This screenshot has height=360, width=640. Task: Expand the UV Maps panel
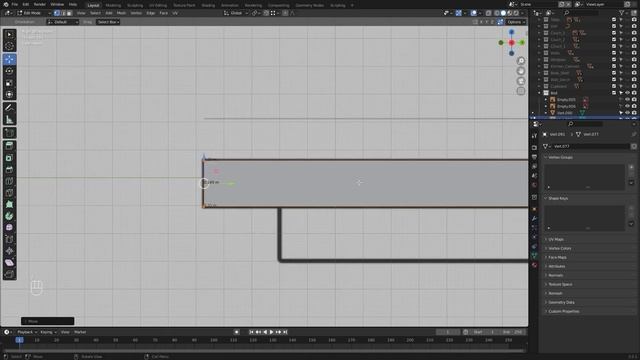coord(555,240)
